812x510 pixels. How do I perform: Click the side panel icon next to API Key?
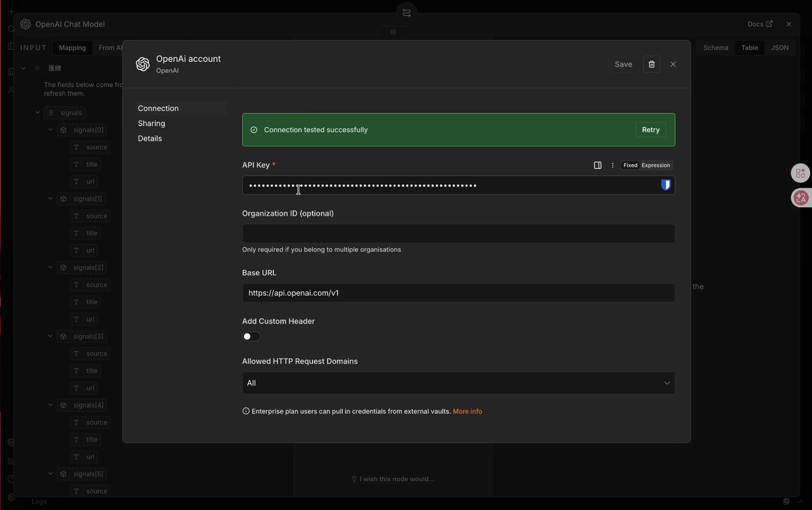(597, 165)
